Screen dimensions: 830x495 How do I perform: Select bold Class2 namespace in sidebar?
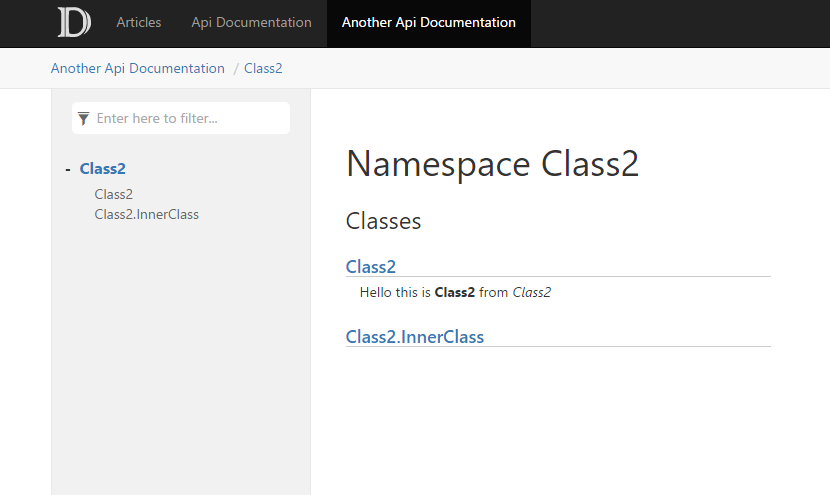pos(103,169)
